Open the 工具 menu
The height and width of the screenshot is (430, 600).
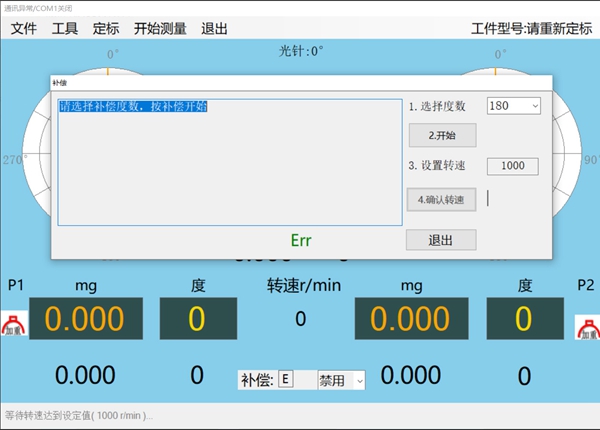pyautogui.click(x=65, y=28)
